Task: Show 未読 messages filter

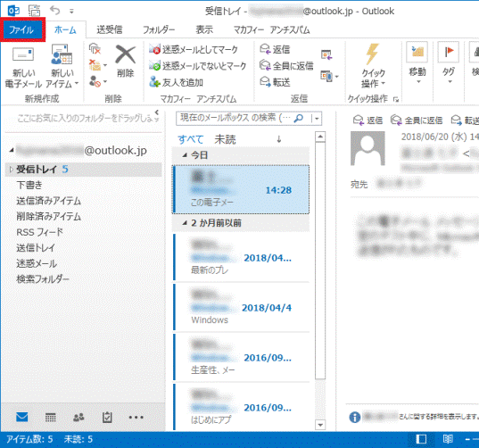Action: (225, 139)
